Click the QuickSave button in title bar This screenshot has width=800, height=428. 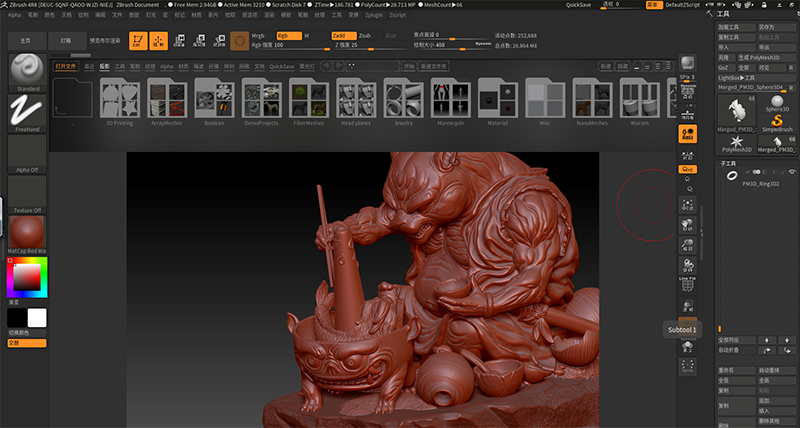(x=578, y=5)
